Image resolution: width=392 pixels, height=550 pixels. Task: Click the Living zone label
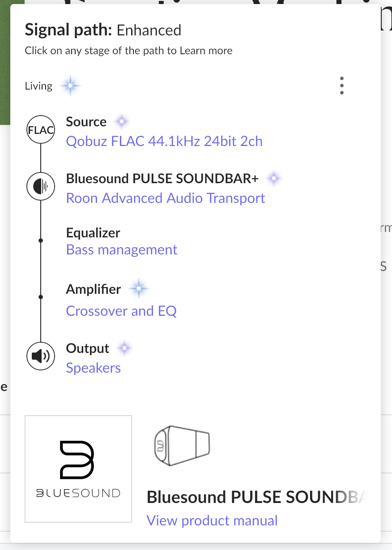tap(38, 86)
